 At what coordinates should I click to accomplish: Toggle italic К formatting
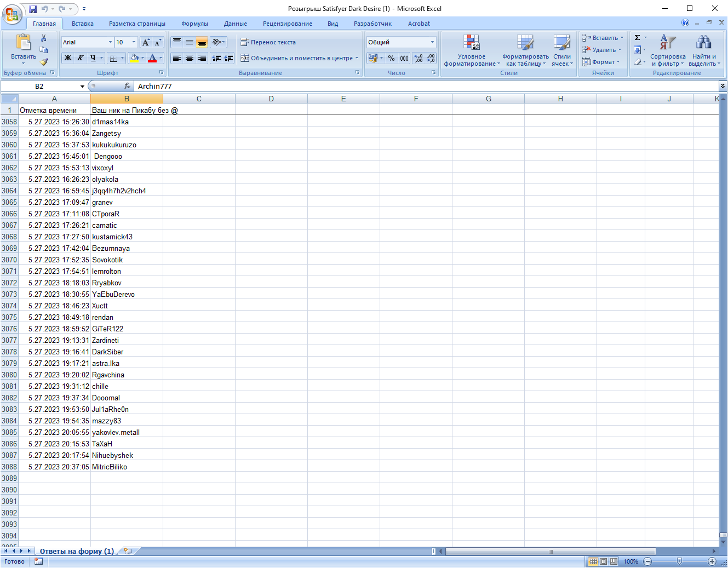[x=81, y=58]
